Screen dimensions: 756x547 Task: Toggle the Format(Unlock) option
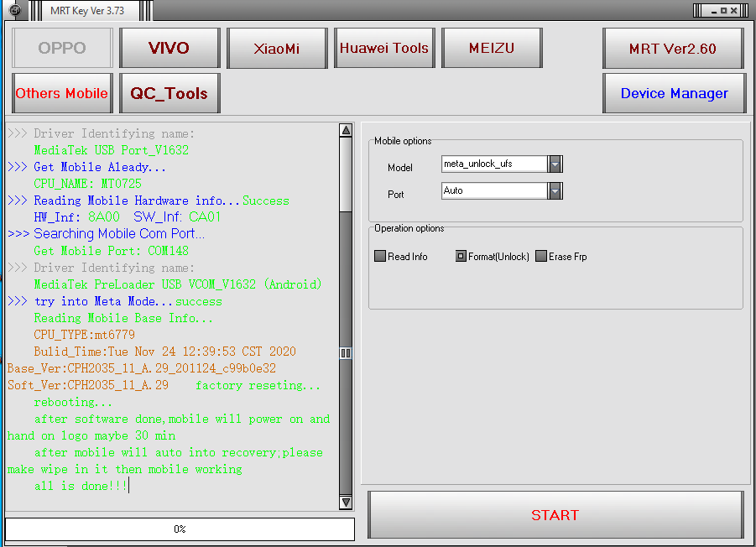coord(461,256)
